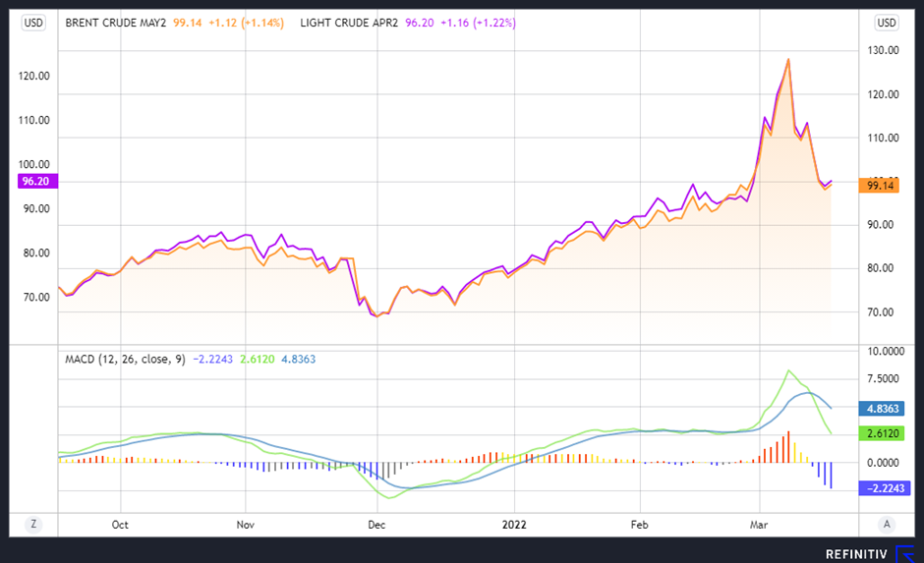Click the A auto-scale button at bottom right
This screenshot has width=924, height=563.
coord(887,524)
